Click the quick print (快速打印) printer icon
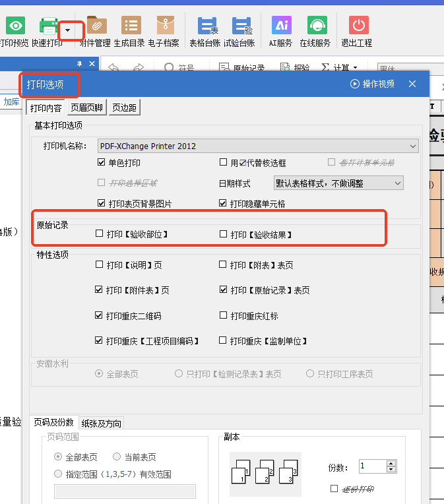Viewport: 444px width, 504px height. 49,26
